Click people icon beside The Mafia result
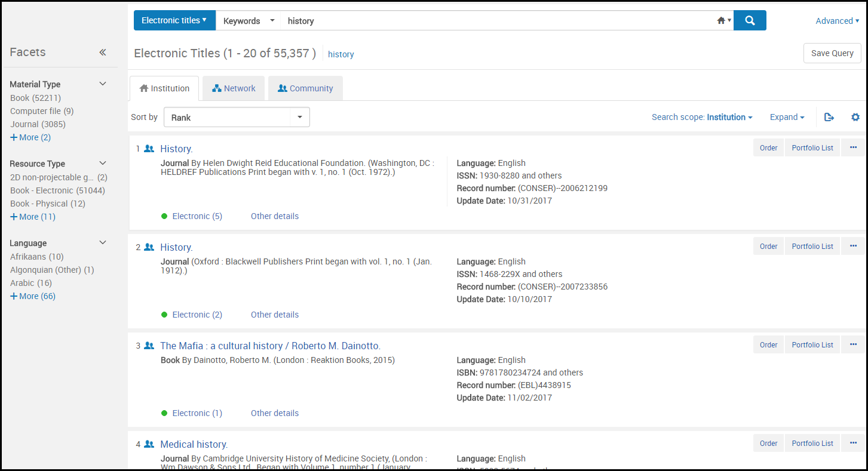868x471 pixels. point(149,346)
